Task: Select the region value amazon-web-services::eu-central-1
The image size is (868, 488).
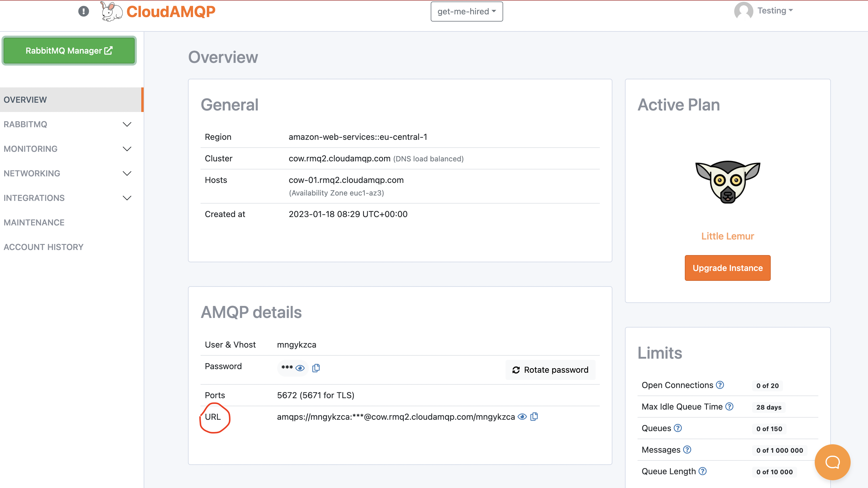Action: [x=358, y=137]
